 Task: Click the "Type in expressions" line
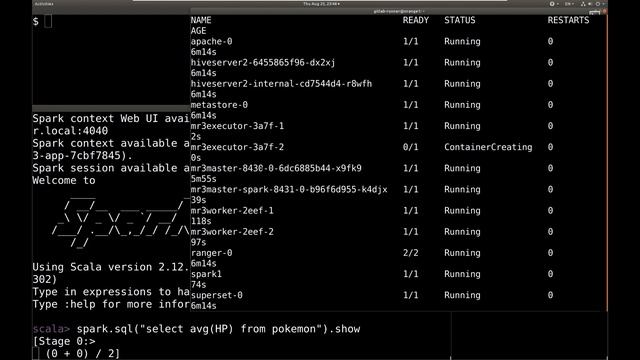pyautogui.click(x=111, y=292)
